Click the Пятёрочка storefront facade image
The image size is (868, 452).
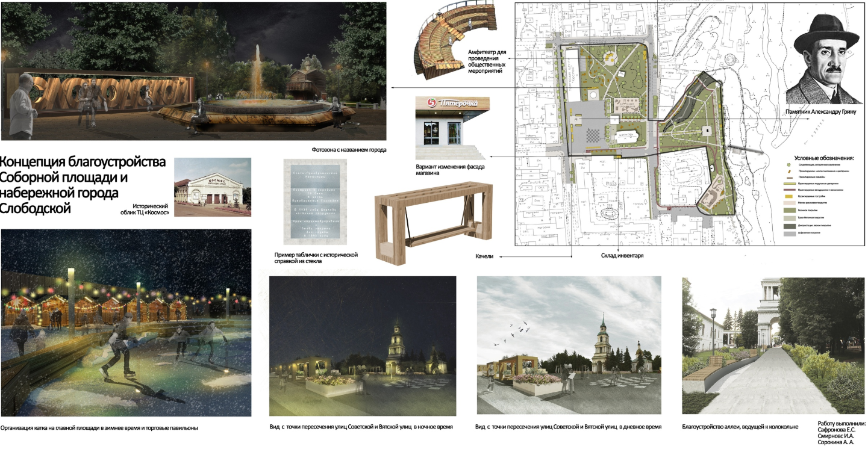point(453,128)
